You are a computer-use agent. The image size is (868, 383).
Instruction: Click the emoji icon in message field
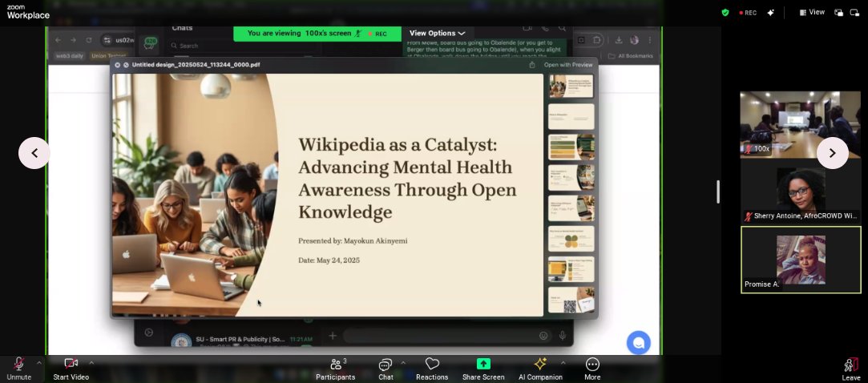tap(543, 336)
